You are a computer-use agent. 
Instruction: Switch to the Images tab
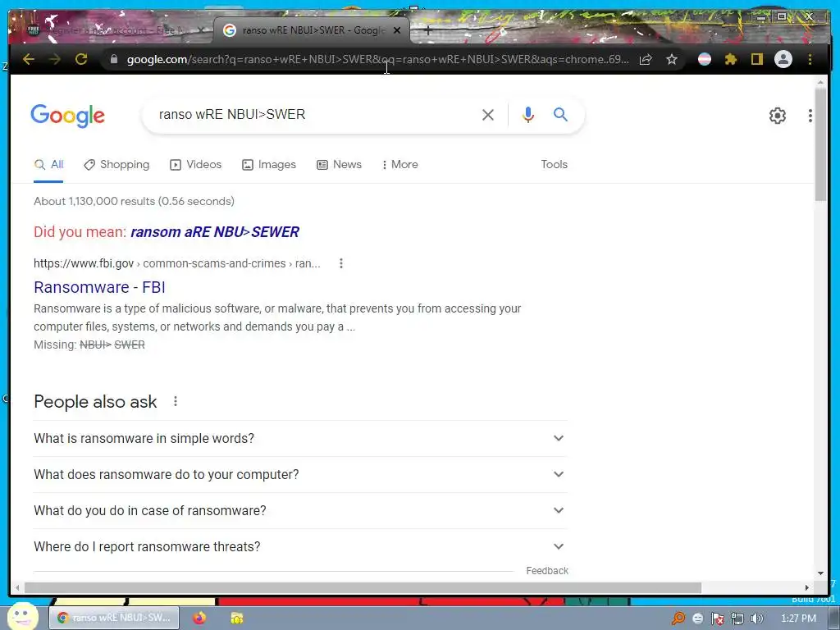(x=269, y=164)
